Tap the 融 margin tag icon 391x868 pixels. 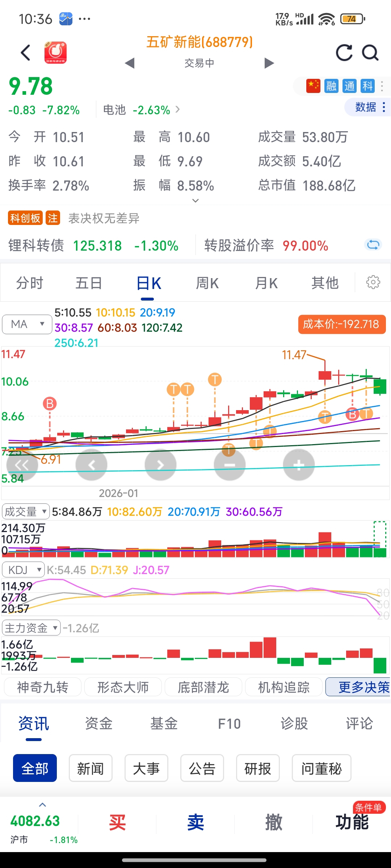click(331, 86)
